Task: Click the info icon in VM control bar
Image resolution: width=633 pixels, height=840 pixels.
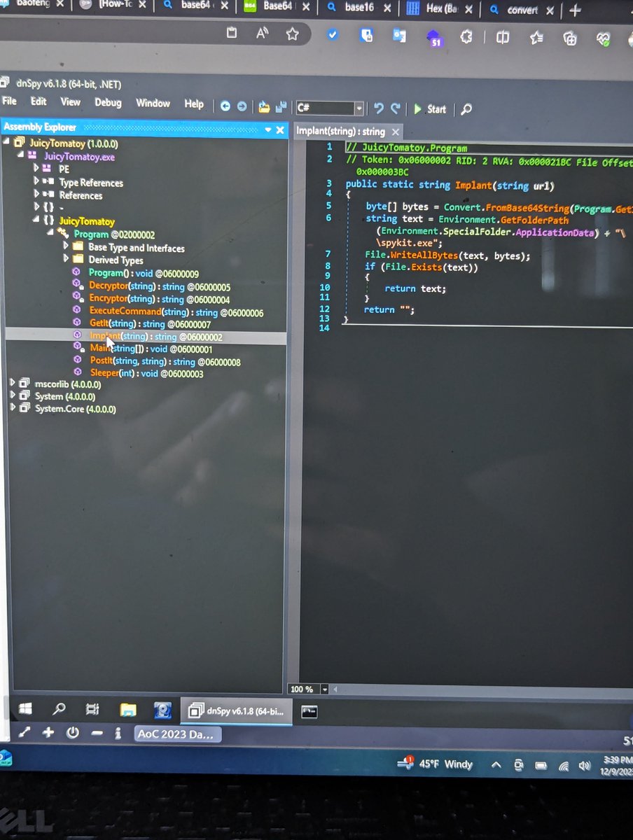Action: [118, 734]
